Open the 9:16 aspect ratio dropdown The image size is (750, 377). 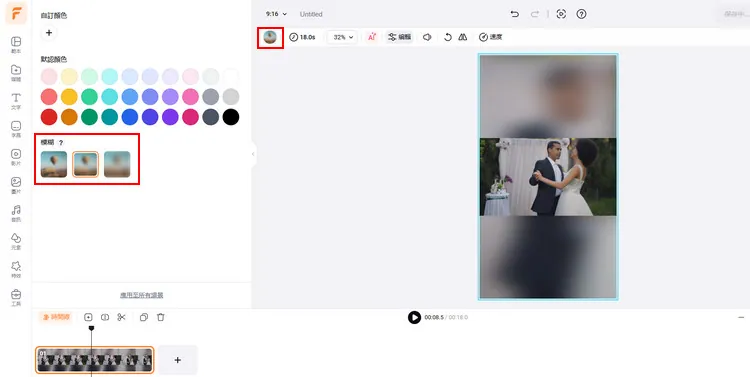(276, 14)
